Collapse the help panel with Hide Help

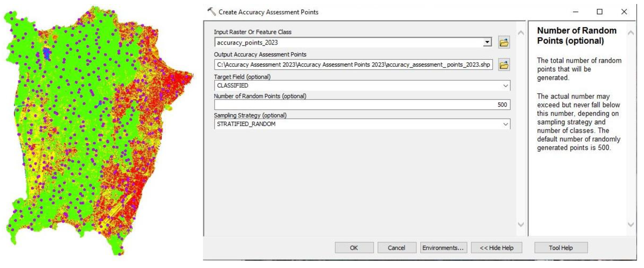tap(496, 247)
